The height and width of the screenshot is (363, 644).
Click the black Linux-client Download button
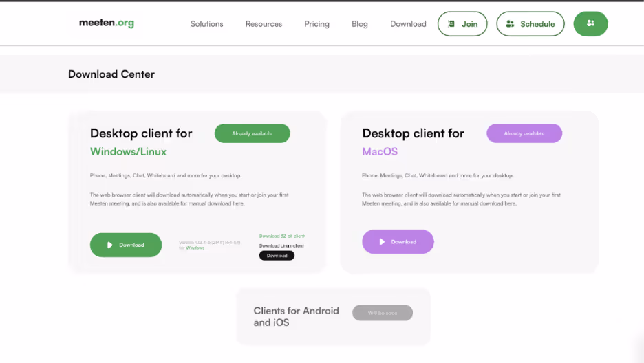[277, 256]
